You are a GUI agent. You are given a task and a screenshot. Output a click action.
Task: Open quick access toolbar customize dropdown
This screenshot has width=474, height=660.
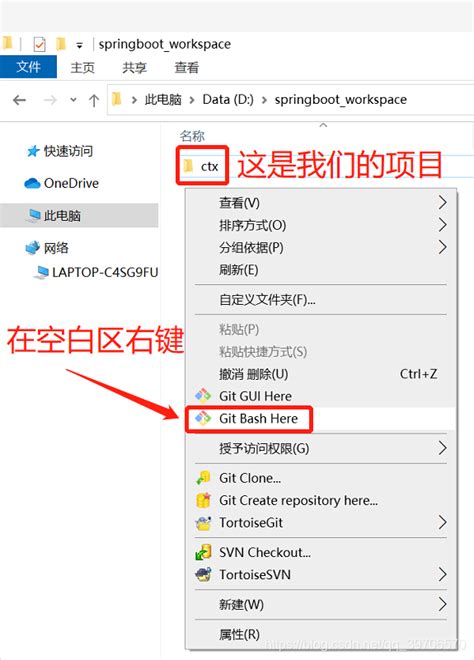[x=79, y=45]
